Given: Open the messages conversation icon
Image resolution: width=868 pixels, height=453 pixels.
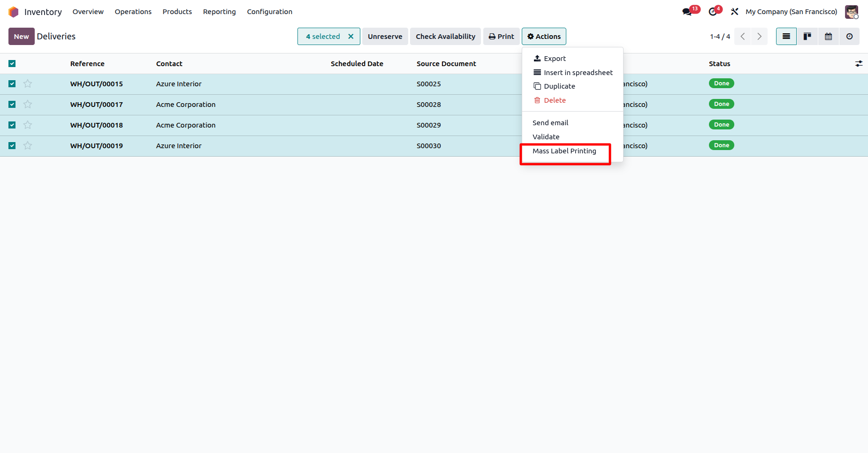Looking at the screenshot, I should pyautogui.click(x=687, y=12).
